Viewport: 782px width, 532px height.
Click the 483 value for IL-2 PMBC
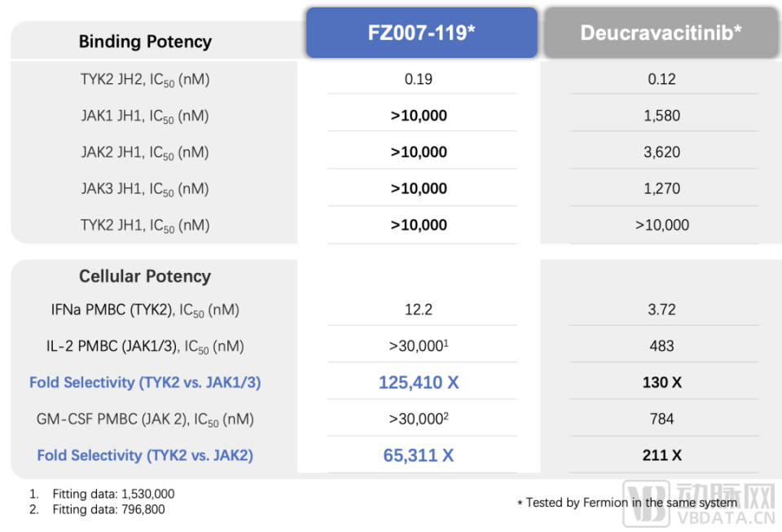661,346
